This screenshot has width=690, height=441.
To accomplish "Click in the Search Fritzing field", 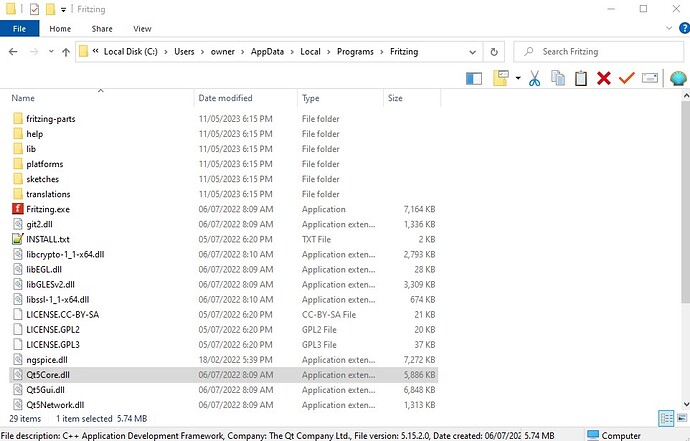I will click(x=598, y=52).
